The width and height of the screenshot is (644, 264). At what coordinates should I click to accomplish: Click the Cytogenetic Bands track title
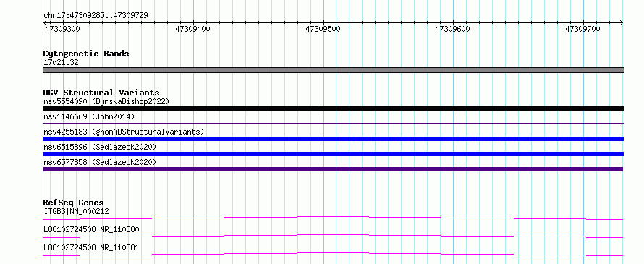pos(86,54)
